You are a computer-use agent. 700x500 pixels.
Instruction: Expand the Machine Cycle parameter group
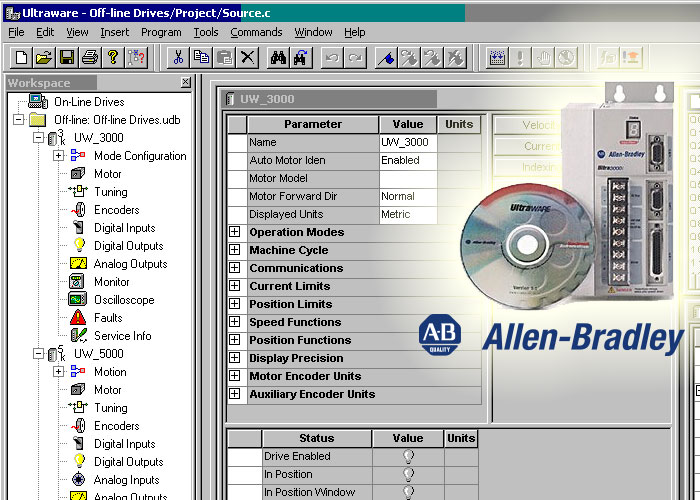click(234, 250)
